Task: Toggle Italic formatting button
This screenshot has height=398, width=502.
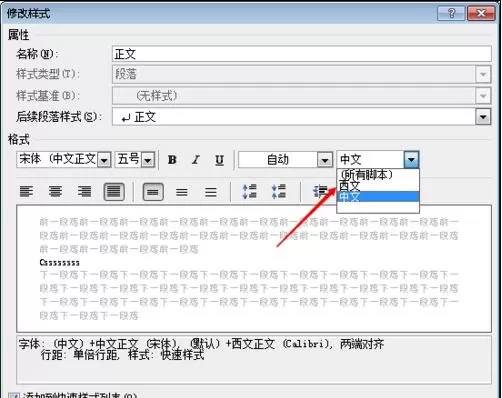Action: (196, 160)
